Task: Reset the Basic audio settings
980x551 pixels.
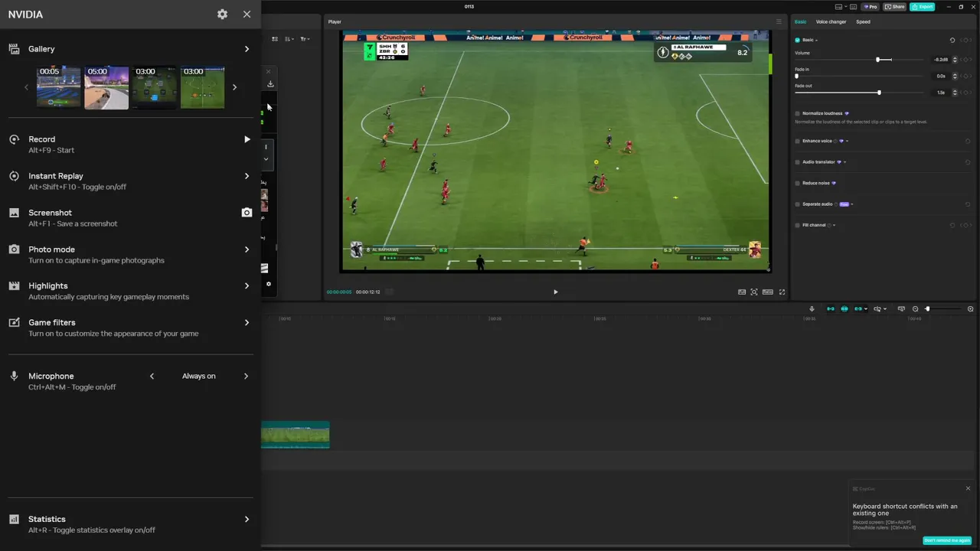Action: 952,40
